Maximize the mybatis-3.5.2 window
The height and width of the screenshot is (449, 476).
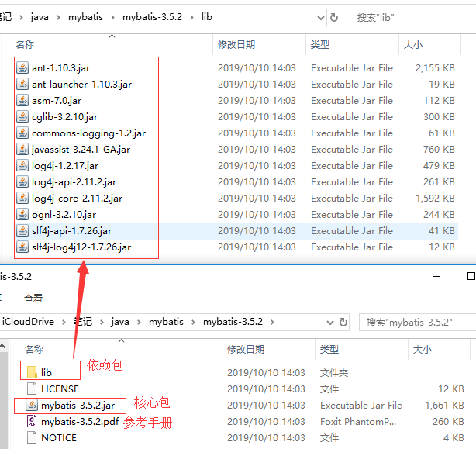471,276
